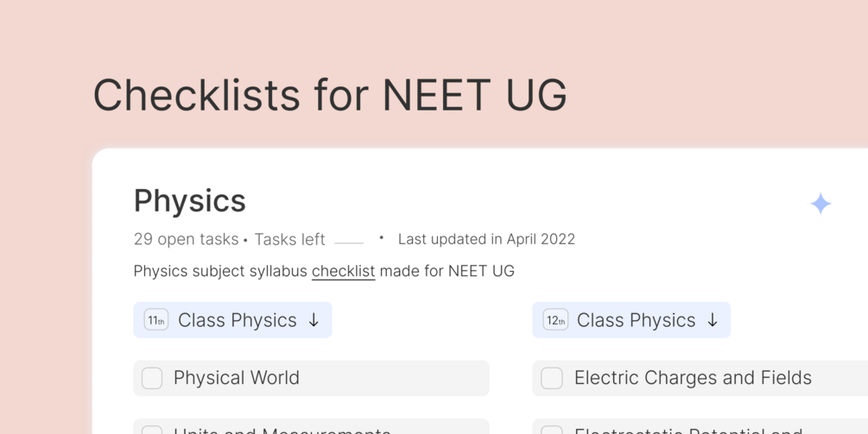Click the blank Tasks left field
The height and width of the screenshot is (434, 868).
click(x=349, y=241)
